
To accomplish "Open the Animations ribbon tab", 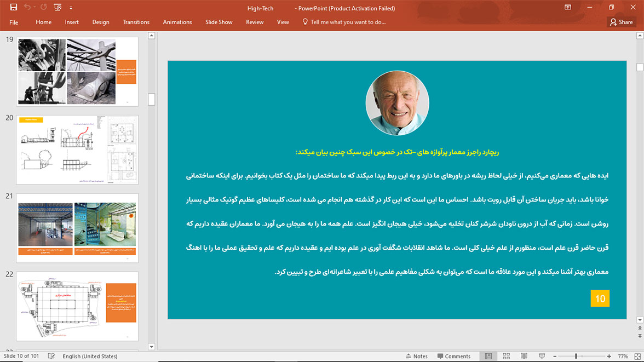I will pos(177,22).
